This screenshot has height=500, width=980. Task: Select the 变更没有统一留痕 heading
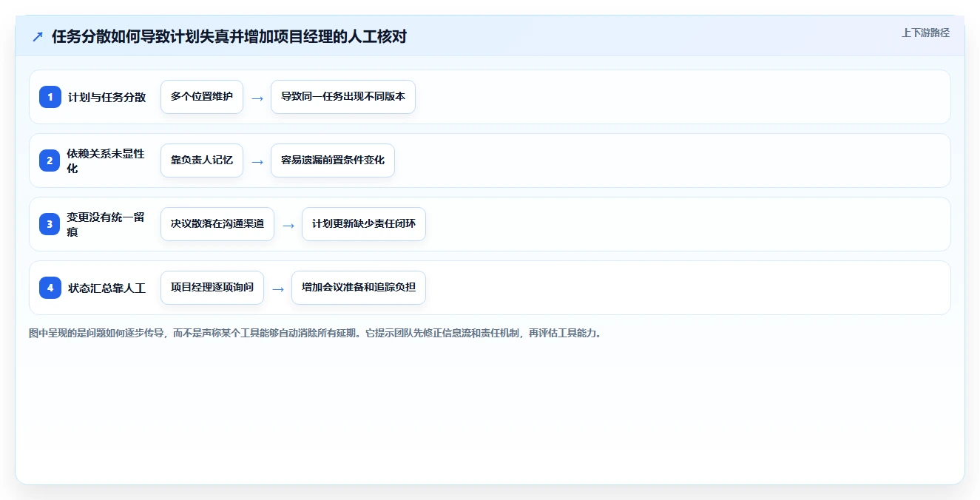(107, 224)
